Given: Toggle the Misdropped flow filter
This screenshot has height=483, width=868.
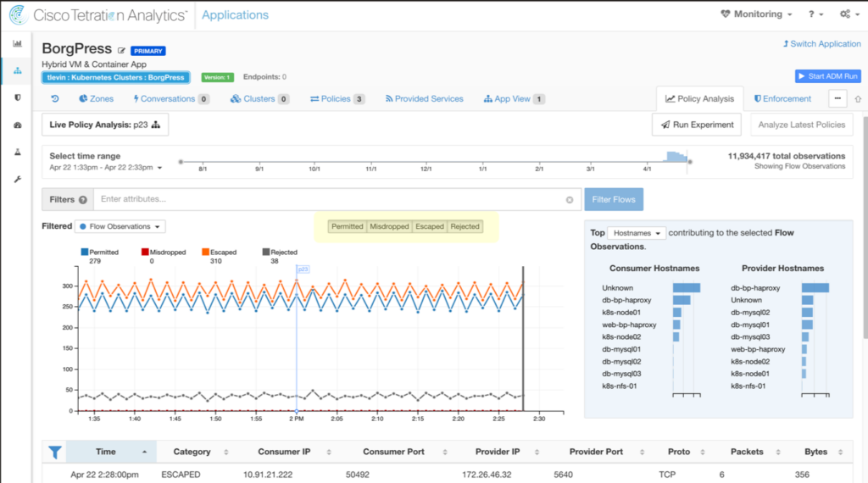Looking at the screenshot, I should pos(389,226).
